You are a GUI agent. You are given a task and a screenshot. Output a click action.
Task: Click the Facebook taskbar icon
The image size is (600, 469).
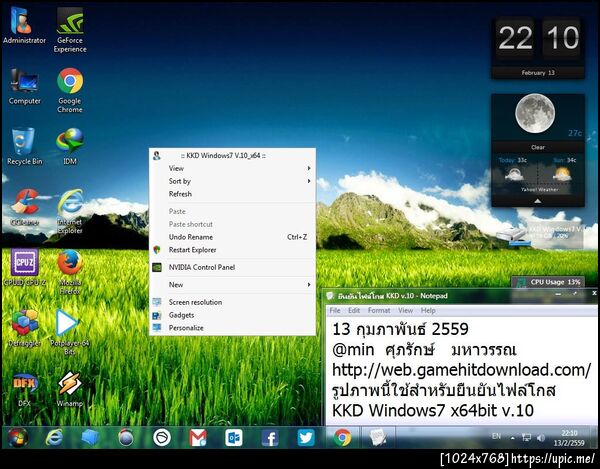coord(270,438)
